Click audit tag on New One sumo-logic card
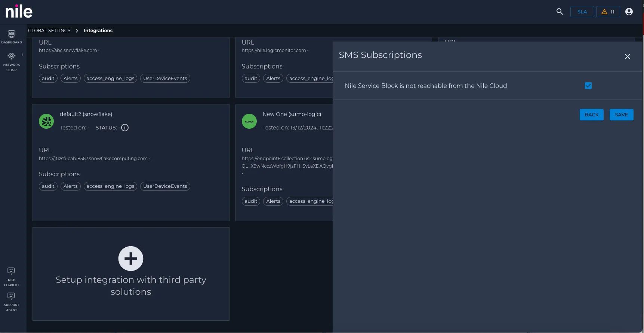 (251, 201)
